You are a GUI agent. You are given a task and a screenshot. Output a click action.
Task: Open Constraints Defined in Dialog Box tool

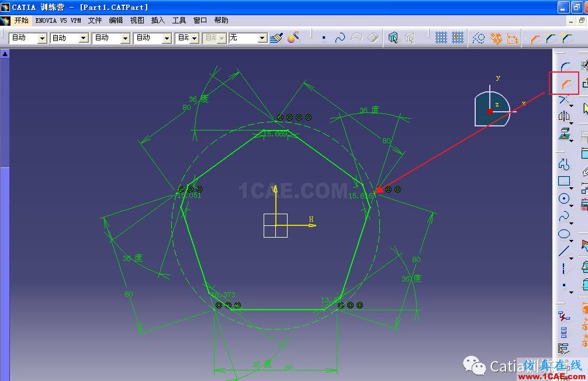[563, 317]
